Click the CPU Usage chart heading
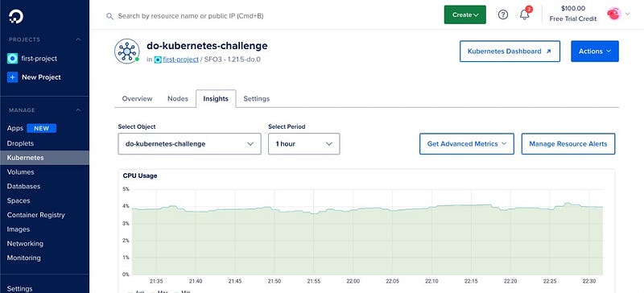Screen dimensions: 644x293 [140, 176]
